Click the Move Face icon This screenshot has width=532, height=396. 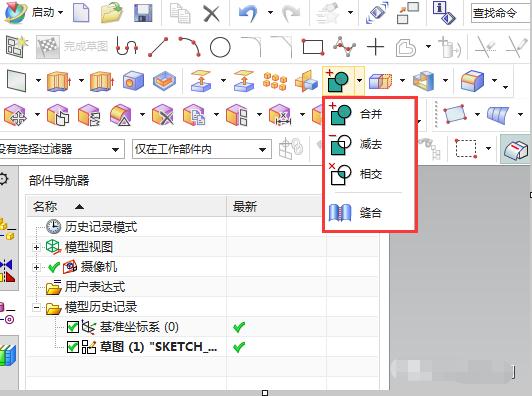pos(15,115)
